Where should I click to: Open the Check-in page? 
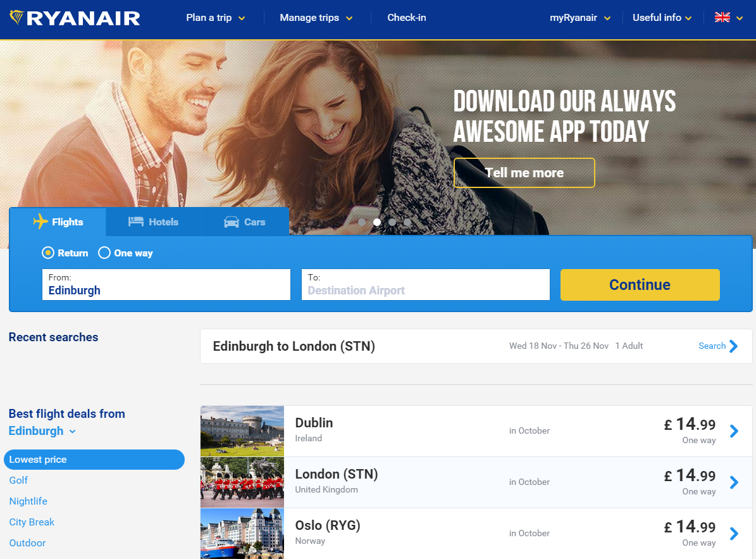tap(406, 18)
